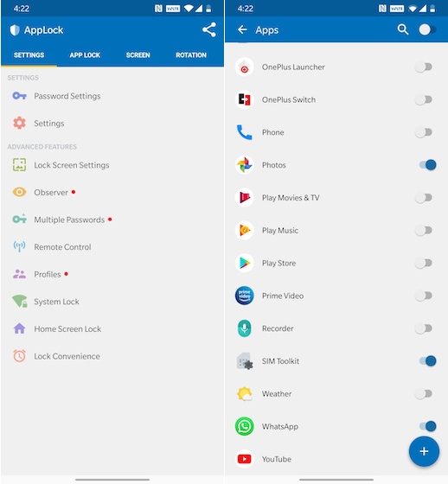The image size is (448, 484).
Task: Switch on the Play Music lock
Action: [424, 230]
